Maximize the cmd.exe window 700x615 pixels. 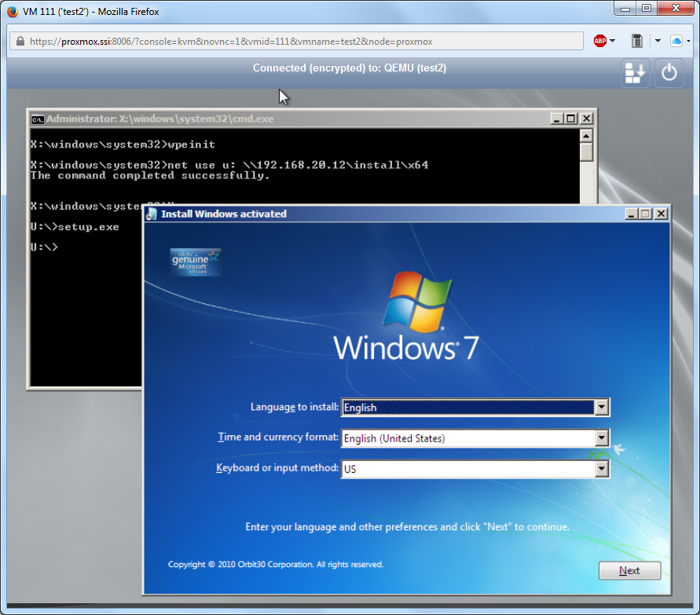(x=571, y=119)
